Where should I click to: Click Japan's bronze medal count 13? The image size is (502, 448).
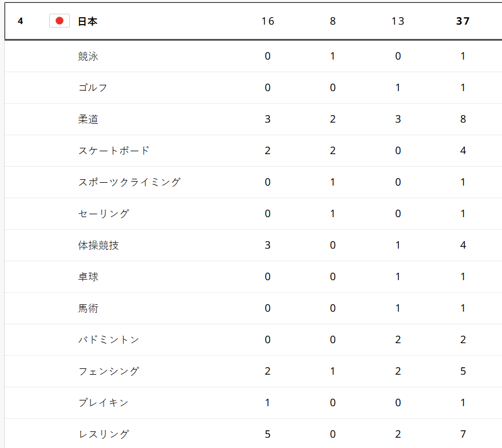[397, 21]
